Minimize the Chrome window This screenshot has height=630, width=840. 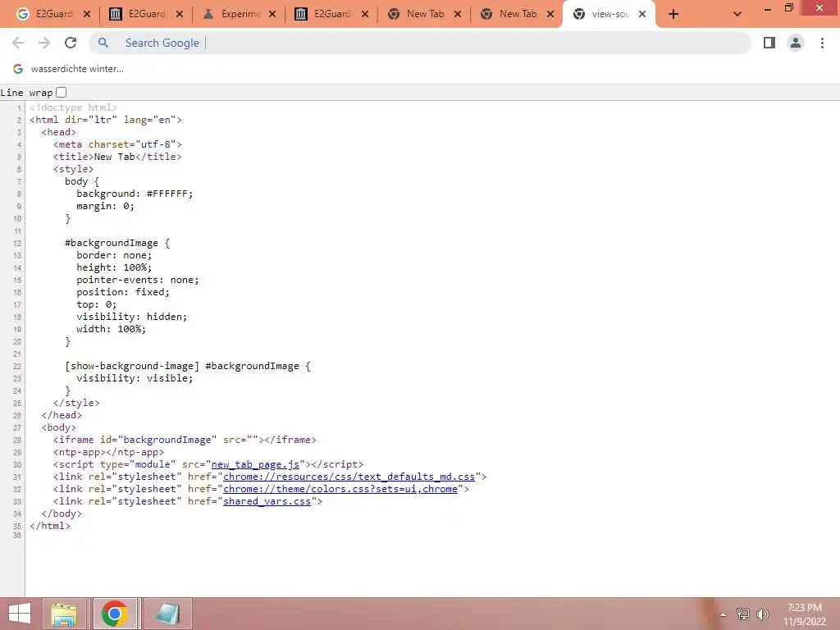point(768,8)
